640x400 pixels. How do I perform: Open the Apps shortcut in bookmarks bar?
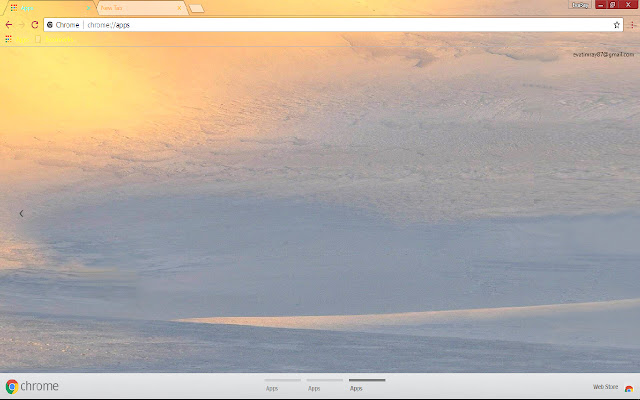coord(17,39)
